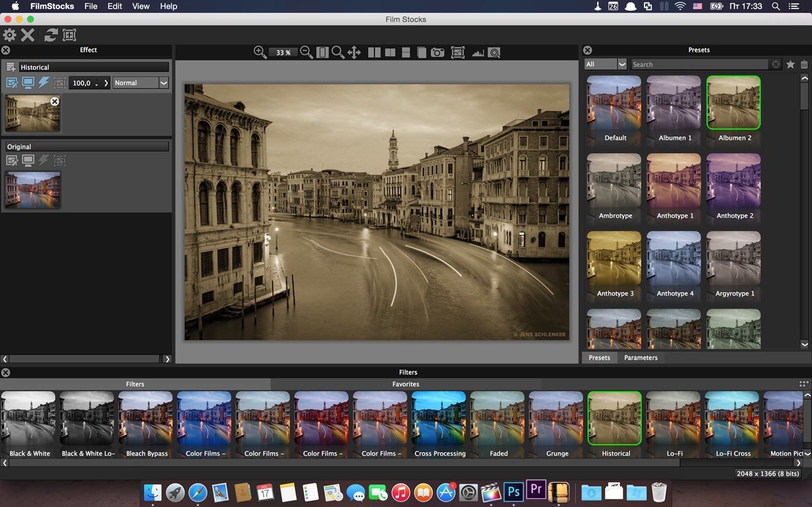The image size is (812, 507).
Task: Toggle the Original layer monitor visibility icon
Action: [x=28, y=160]
